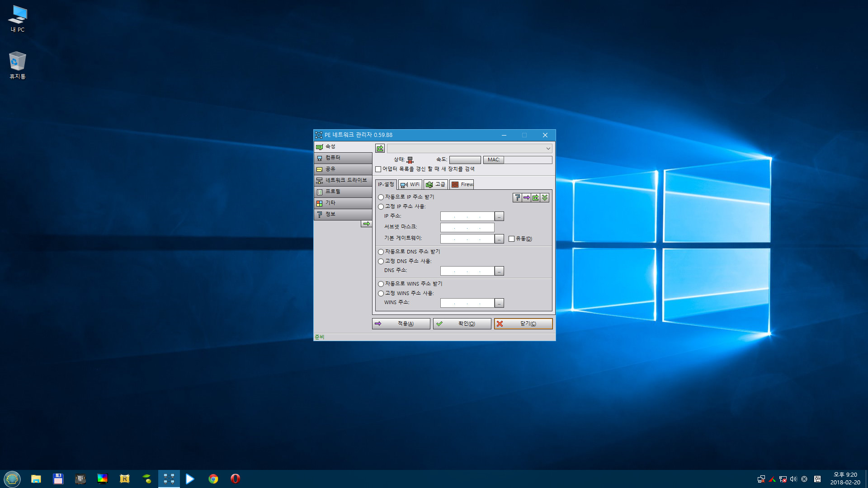Click the help question-mark icon in IP settings
This screenshot has width=868, height=488.
pyautogui.click(x=517, y=198)
